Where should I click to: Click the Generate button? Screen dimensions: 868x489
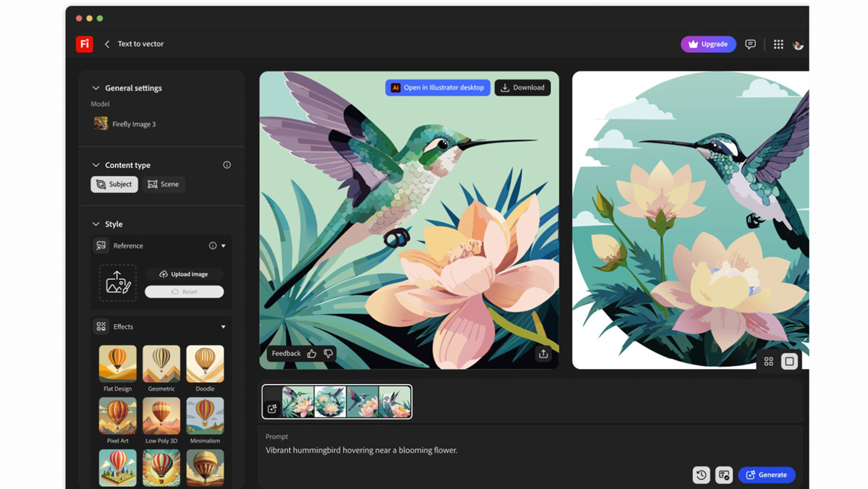(767, 475)
